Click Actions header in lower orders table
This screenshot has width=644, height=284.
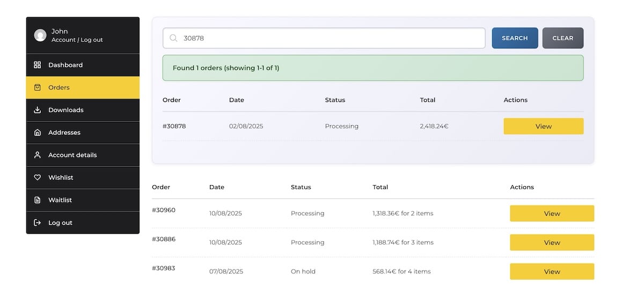click(522, 187)
